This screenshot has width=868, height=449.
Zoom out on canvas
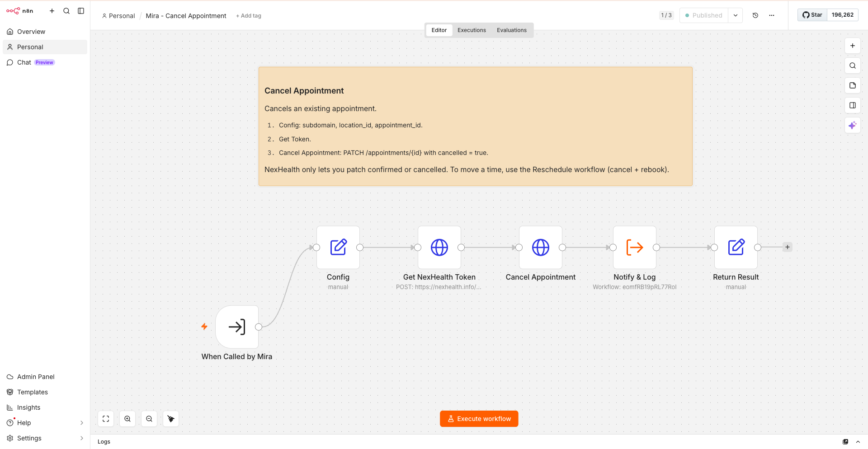click(x=149, y=419)
